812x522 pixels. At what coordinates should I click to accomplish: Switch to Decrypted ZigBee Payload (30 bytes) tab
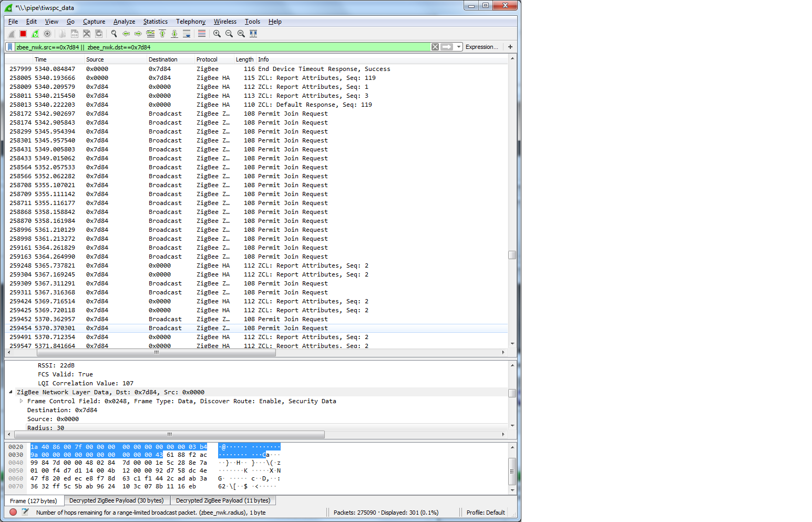(117, 500)
